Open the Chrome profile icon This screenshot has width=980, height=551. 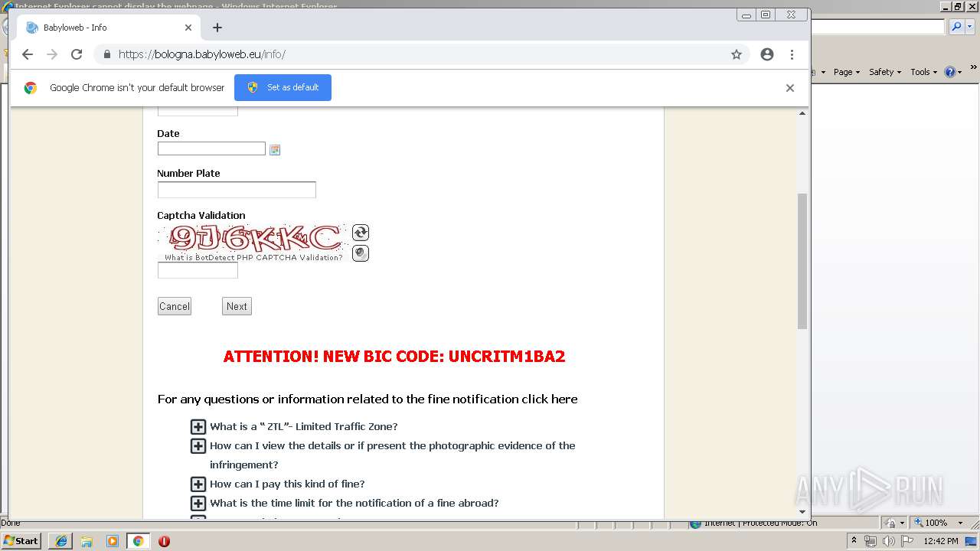click(767, 54)
